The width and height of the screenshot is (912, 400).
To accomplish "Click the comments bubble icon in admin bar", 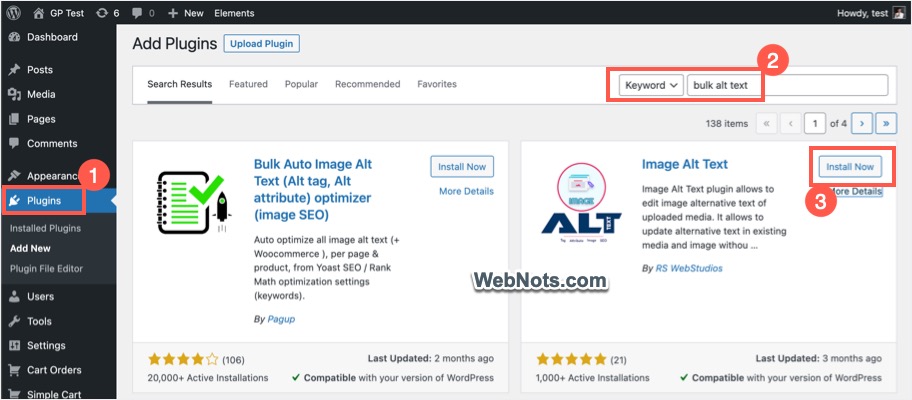I will tap(135, 13).
